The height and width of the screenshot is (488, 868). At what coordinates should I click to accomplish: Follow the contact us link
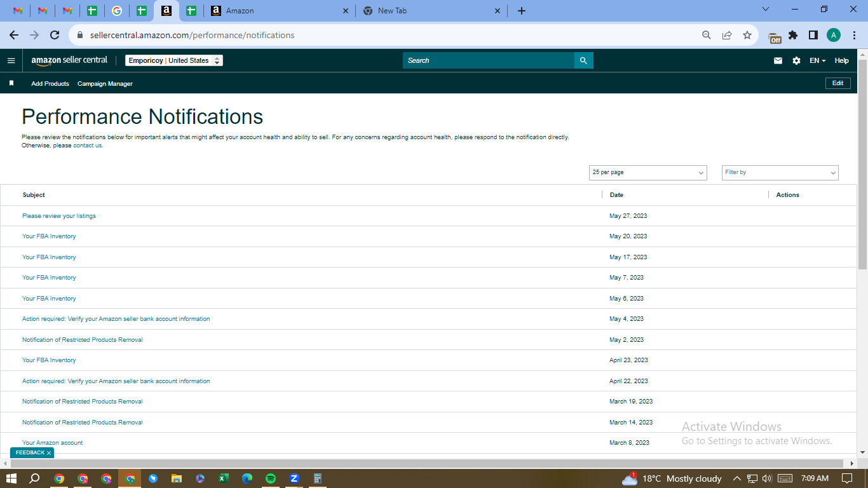(88, 146)
